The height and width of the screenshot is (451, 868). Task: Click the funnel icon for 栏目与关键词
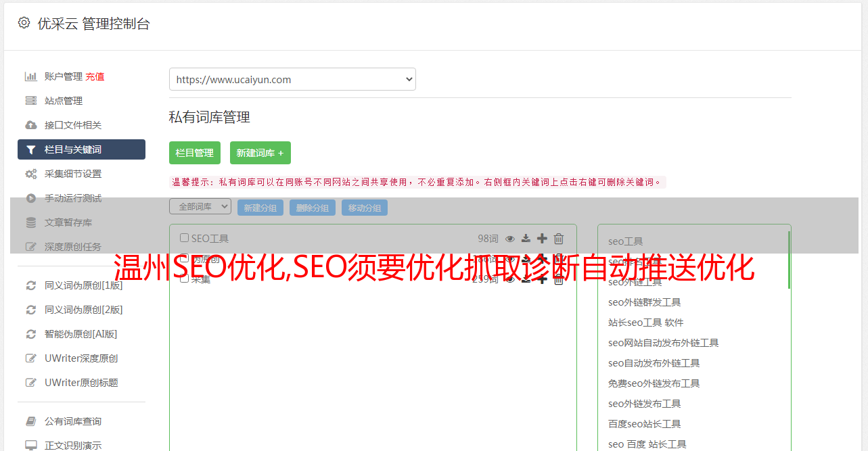tap(30, 149)
